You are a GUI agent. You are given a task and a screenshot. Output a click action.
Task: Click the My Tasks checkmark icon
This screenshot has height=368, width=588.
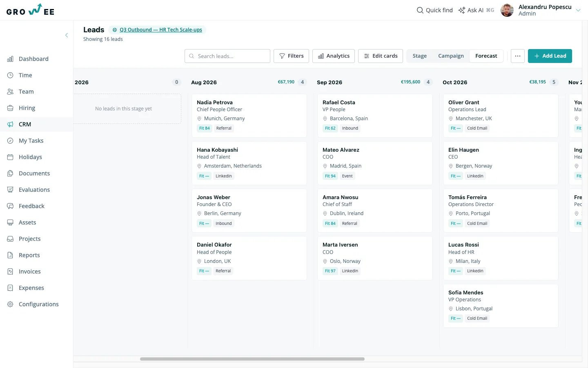tap(10, 141)
